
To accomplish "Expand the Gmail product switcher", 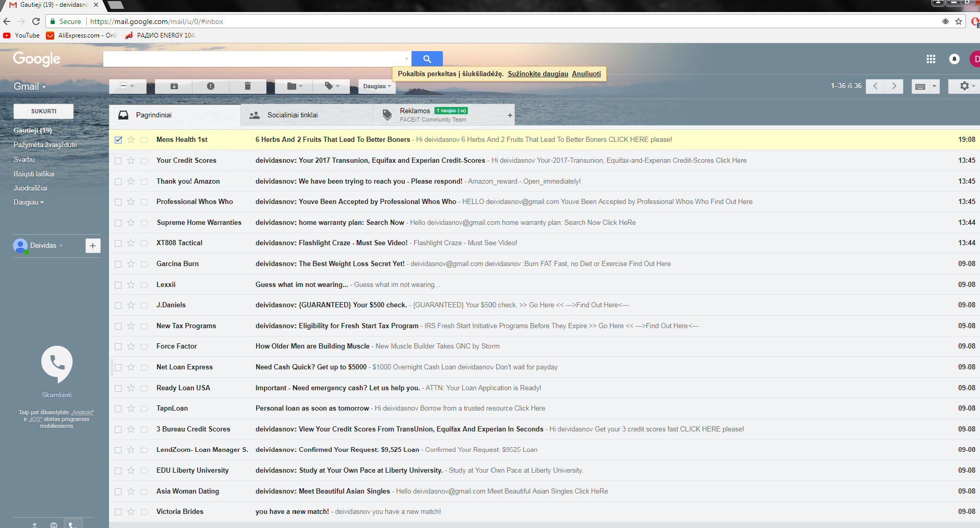I will pyautogui.click(x=30, y=87).
